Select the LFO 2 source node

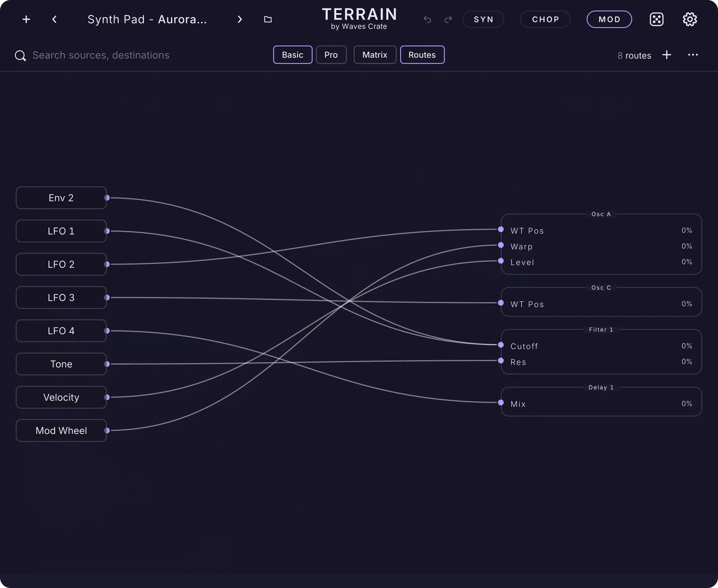point(61,264)
